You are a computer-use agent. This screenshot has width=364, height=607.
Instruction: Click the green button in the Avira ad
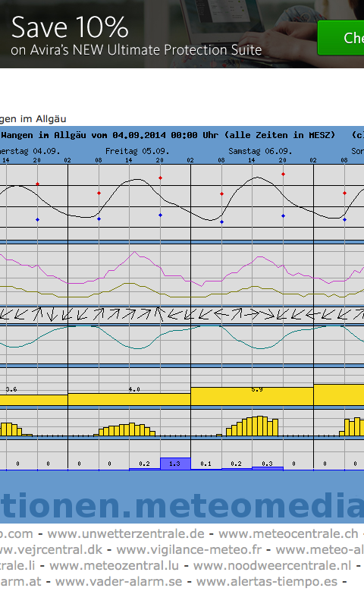340,37
